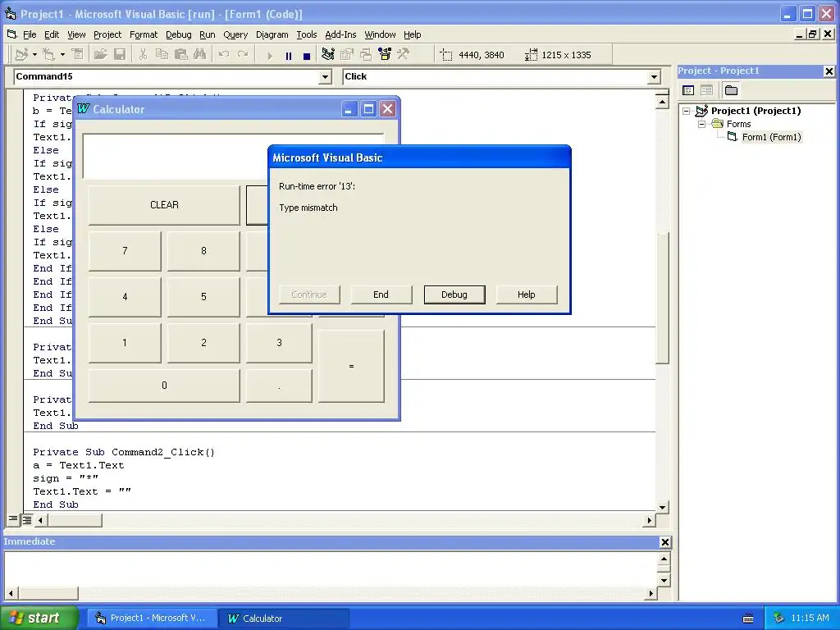The width and height of the screenshot is (840, 630).
Task: Click Help in the error dialog
Action: 526,294
